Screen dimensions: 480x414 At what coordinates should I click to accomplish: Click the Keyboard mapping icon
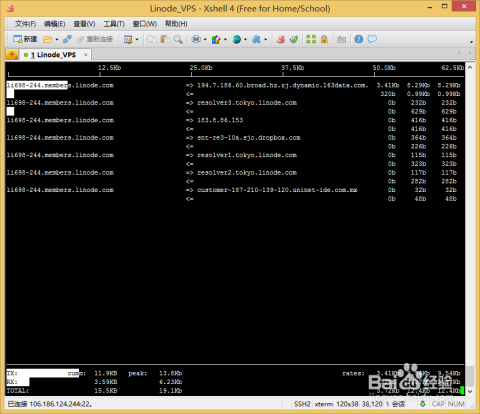coord(341,39)
